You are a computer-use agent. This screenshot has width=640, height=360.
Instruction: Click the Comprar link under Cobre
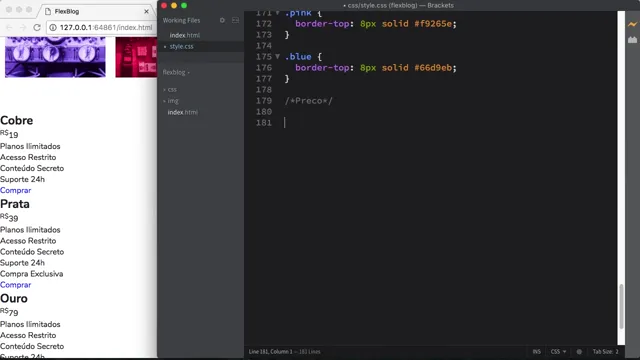(16, 190)
